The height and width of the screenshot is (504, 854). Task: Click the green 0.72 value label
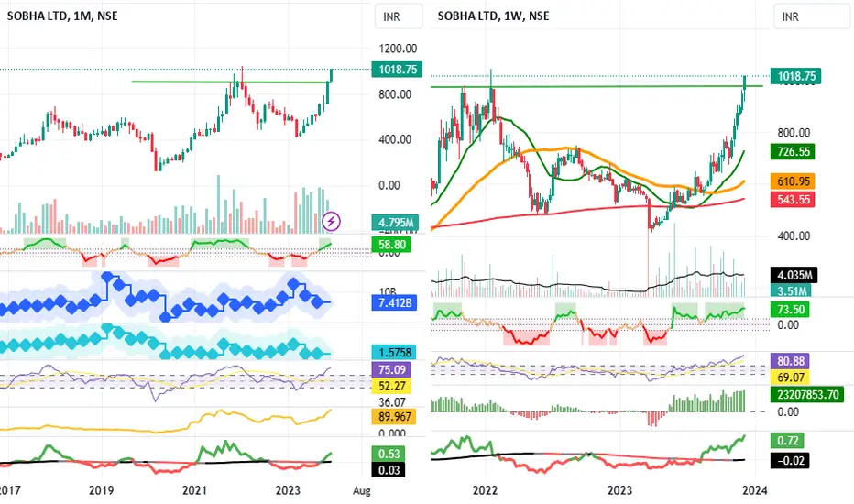pos(787,440)
